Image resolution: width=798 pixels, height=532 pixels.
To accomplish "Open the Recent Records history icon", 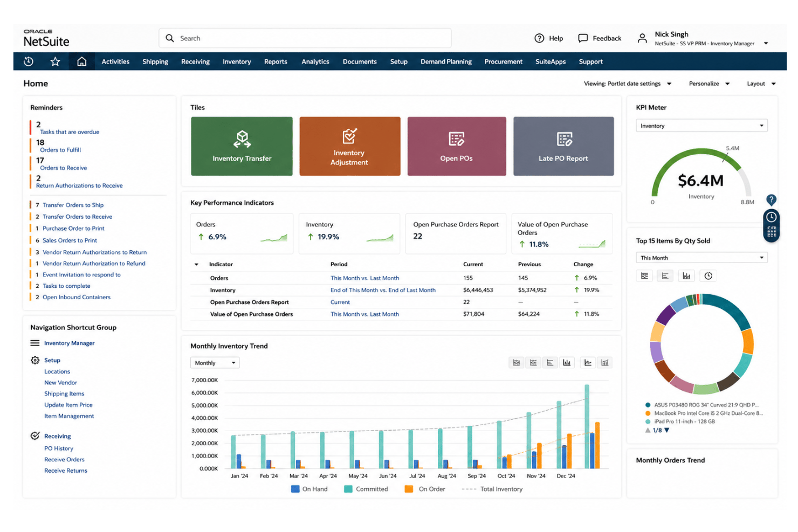I will (29, 61).
